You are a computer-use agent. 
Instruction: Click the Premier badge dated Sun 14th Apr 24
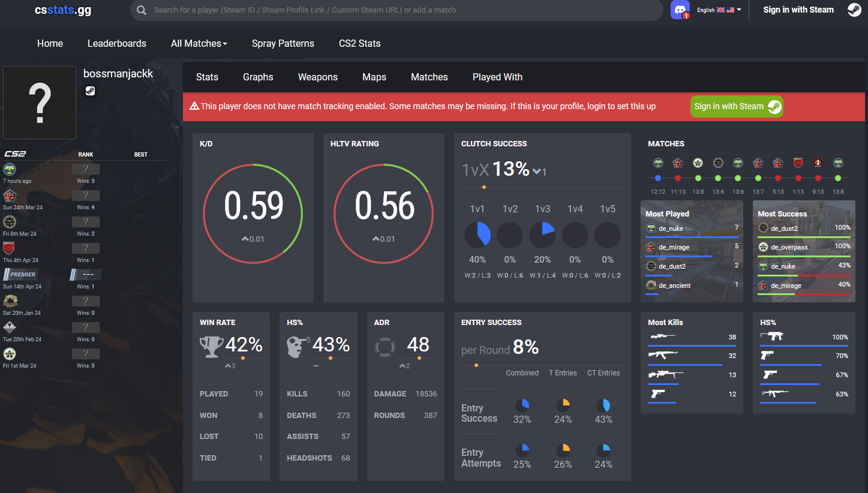(x=20, y=275)
